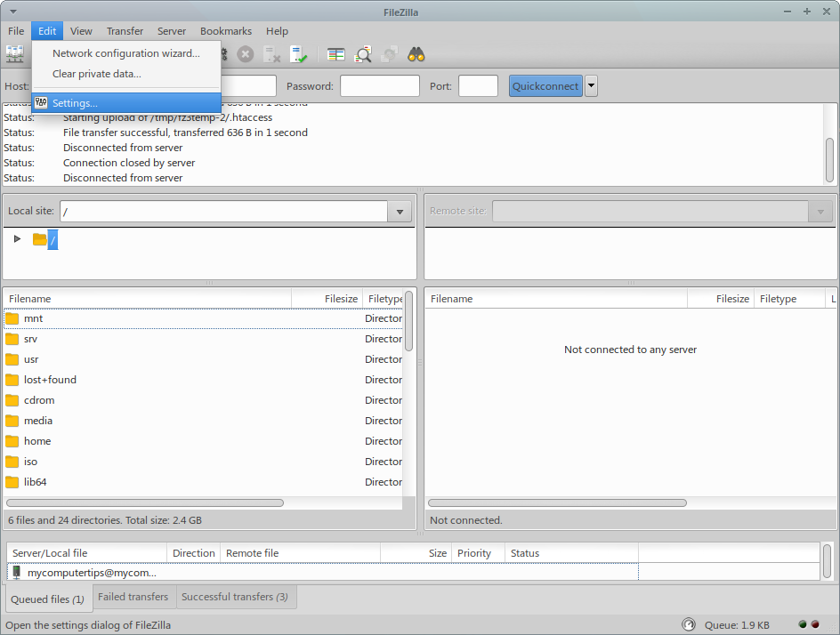Open the File menu
Viewport: 840px width, 635px height.
[x=16, y=31]
